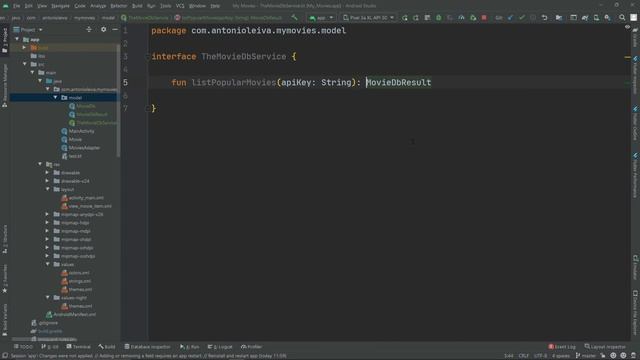Open the Resource Manager side tab
640x360 pixels.
pos(5,86)
